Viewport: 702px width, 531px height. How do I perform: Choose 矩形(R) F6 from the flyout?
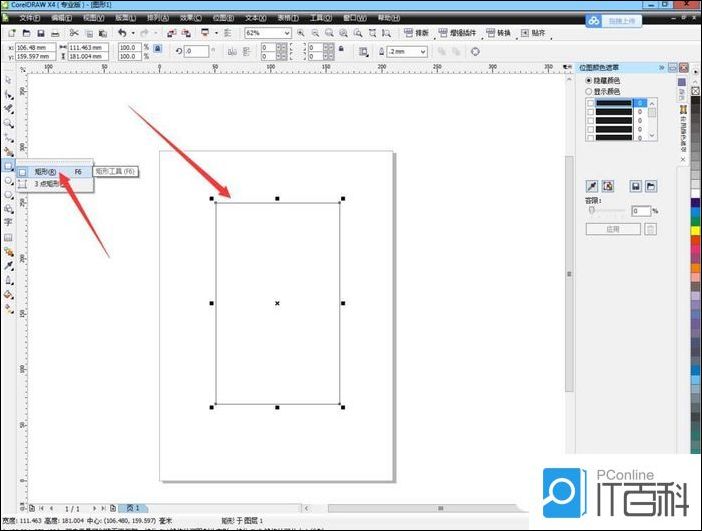(54, 172)
